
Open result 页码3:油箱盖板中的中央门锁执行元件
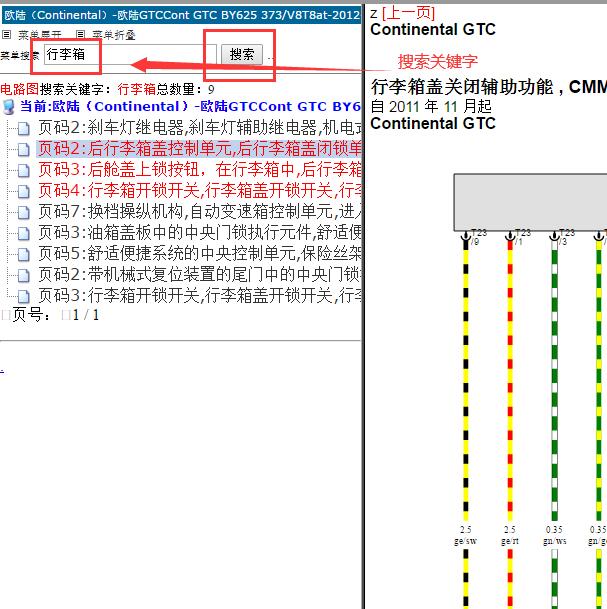point(200,232)
